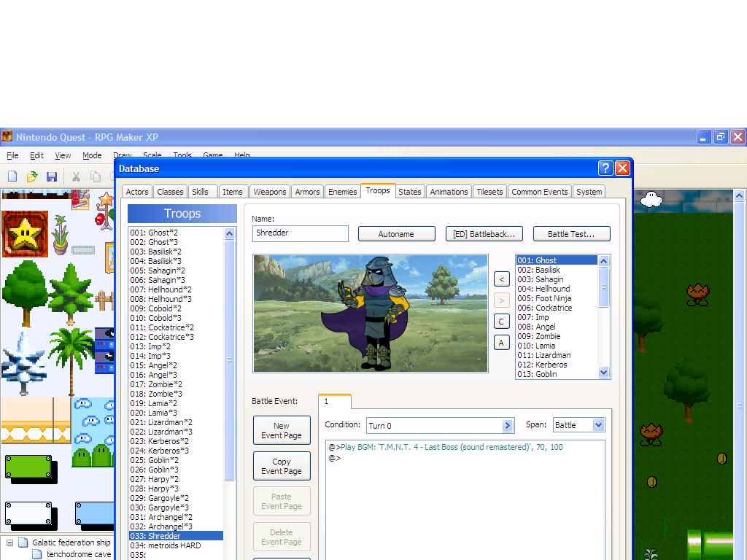Click the Copy Event Page button
Screen dimensions: 747x560
click(x=282, y=466)
